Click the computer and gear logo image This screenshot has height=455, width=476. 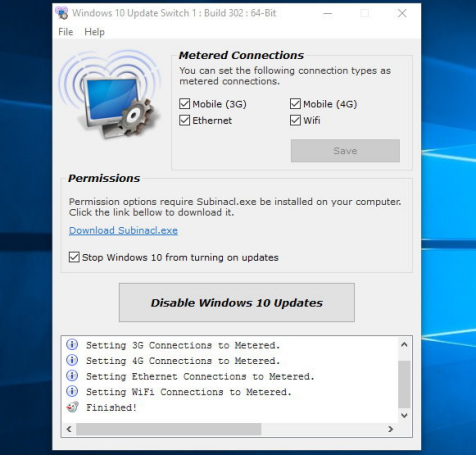pyautogui.click(x=110, y=94)
